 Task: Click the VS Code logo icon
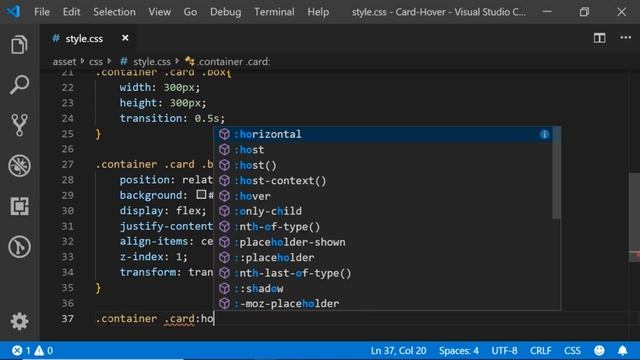click(x=13, y=11)
